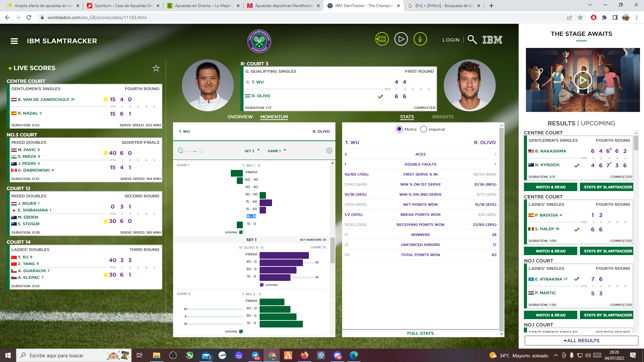Click the purple 15-40 momentum bar
Viewport: 644px width, 362px height.
click(266, 202)
